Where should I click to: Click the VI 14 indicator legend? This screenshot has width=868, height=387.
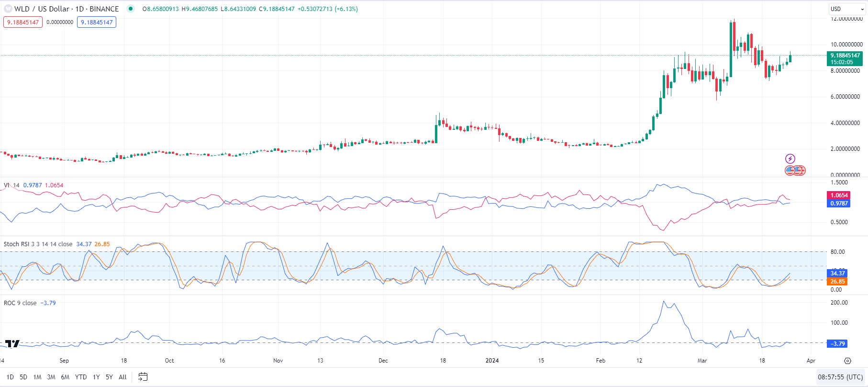11,185
